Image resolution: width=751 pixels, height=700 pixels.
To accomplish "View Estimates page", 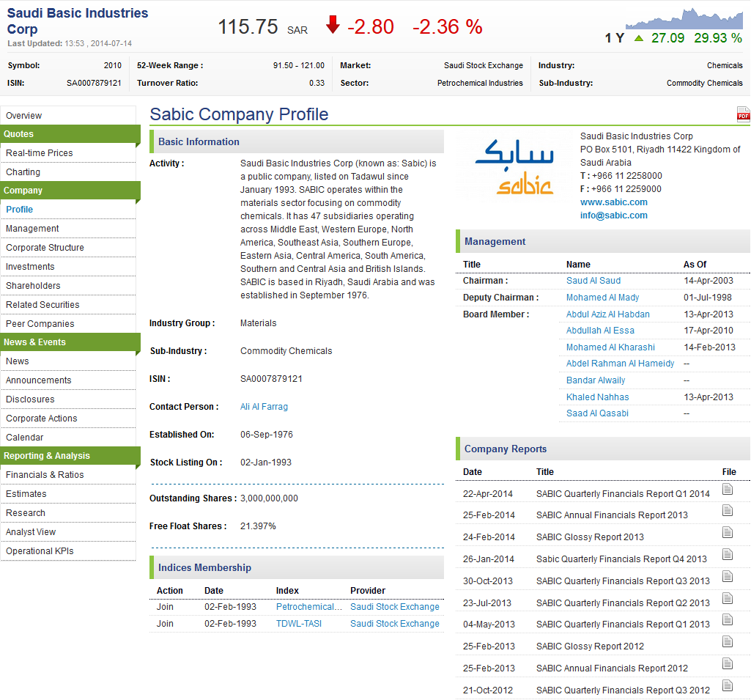I will pos(68,494).
